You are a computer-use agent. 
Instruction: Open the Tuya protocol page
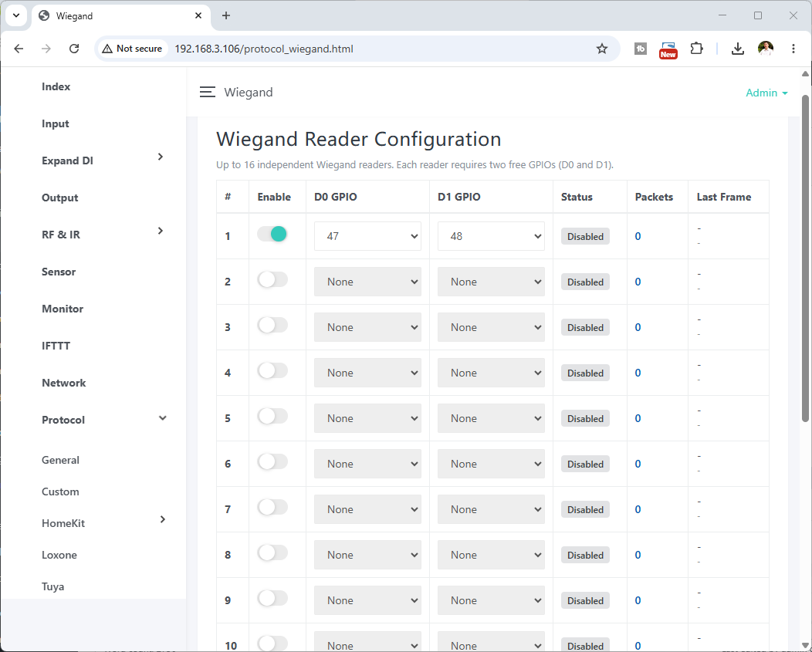(52, 586)
